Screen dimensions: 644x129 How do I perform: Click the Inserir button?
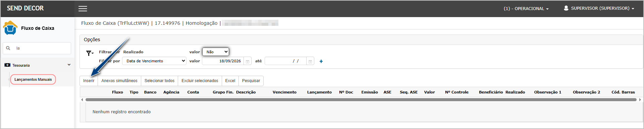(89, 81)
